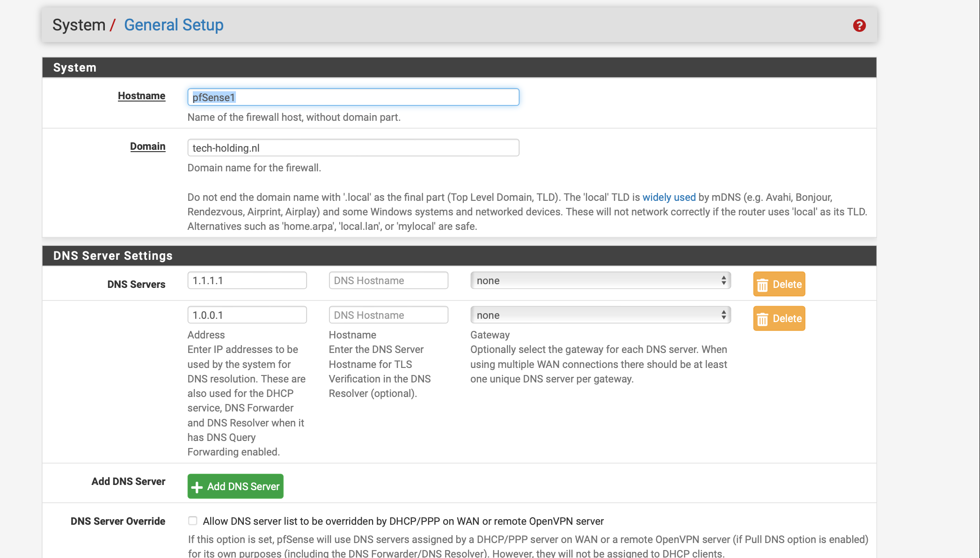Open gateway dropdown for DNS server 1.0.0.1
980x558 pixels.
[600, 315]
